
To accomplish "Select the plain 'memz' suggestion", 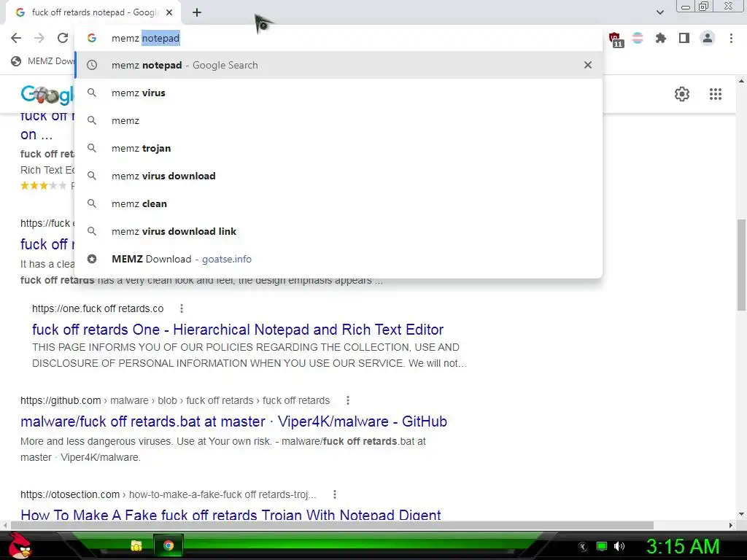I will pyautogui.click(x=338, y=120).
